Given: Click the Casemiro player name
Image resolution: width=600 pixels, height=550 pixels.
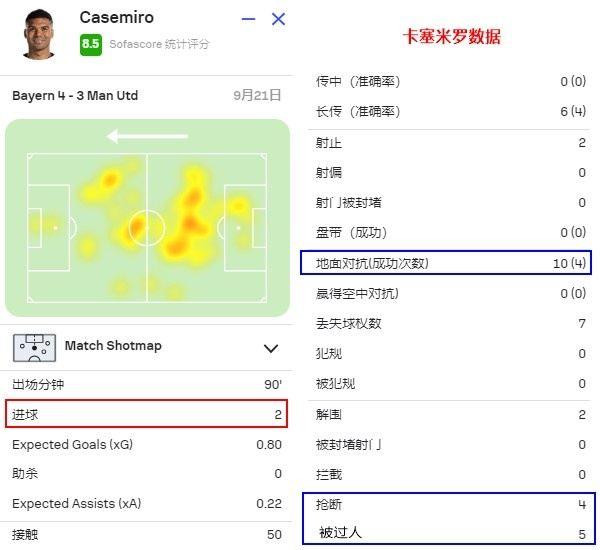Looking at the screenshot, I should tap(116, 17).
